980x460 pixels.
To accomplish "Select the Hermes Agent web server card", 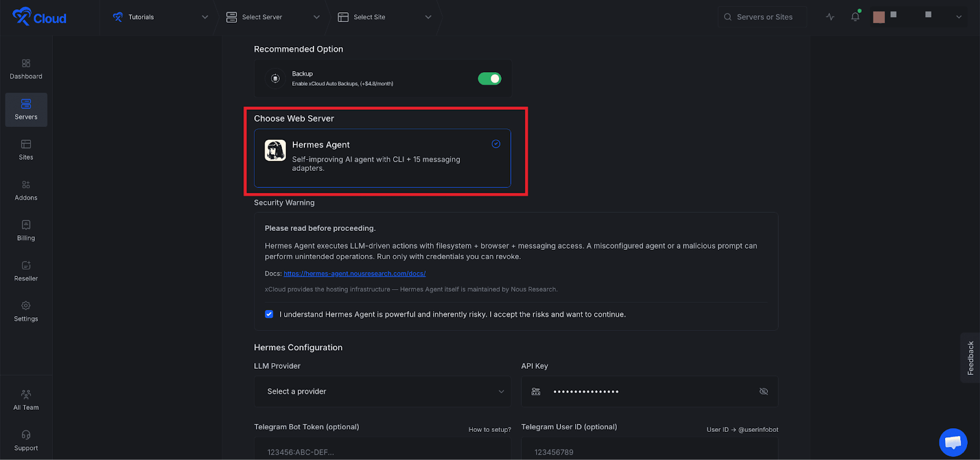I will click(x=382, y=158).
